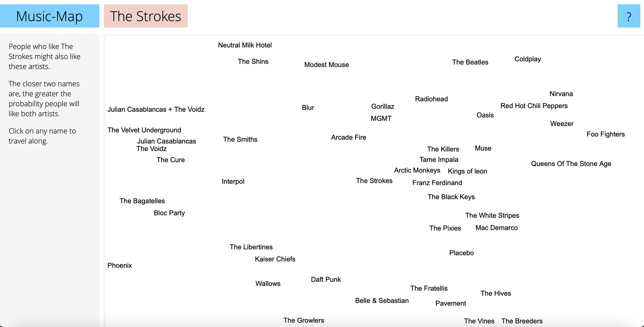Viewport: 644px width, 327px height.
Task: Travel to Arctic Monkeys on the map
Action: [x=417, y=170]
